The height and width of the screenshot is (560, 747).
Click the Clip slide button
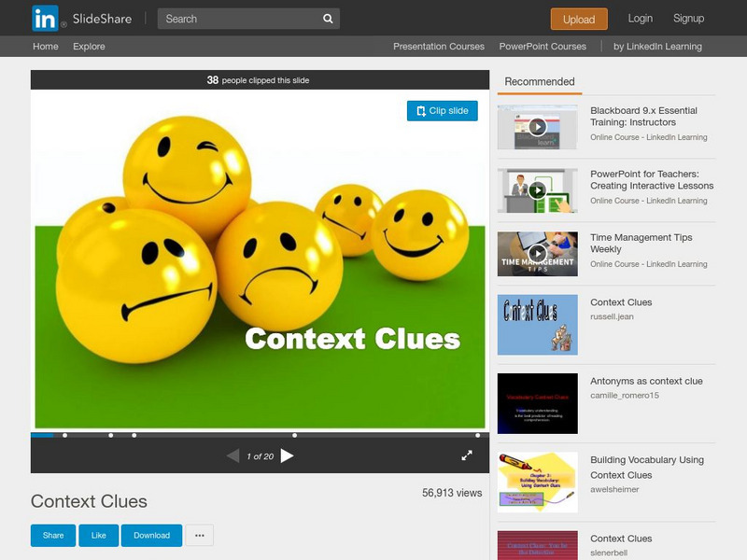442,110
